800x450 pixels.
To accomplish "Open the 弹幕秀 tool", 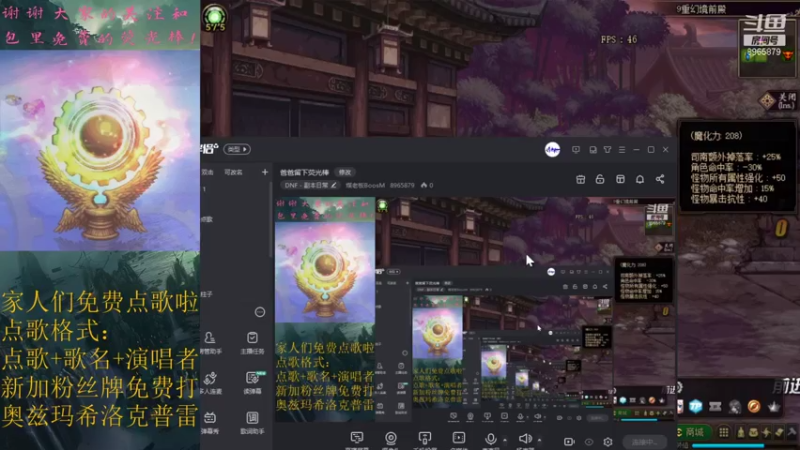I will tap(210, 423).
